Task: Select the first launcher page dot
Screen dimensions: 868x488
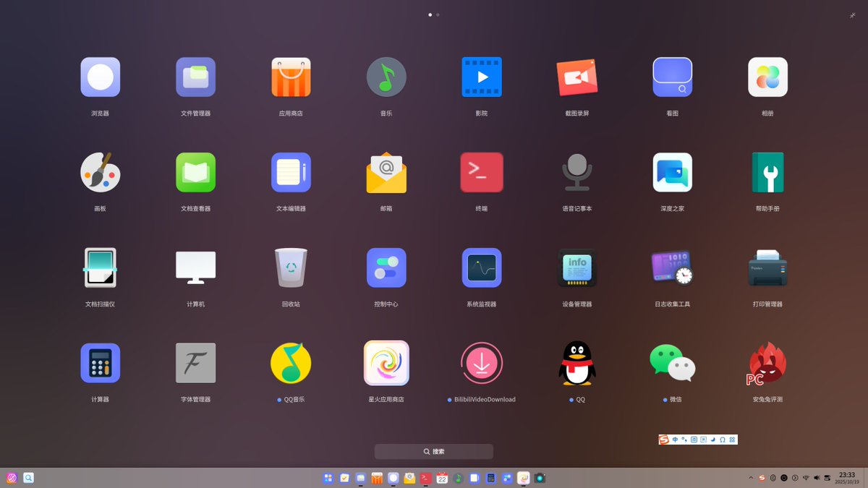Action: point(430,14)
